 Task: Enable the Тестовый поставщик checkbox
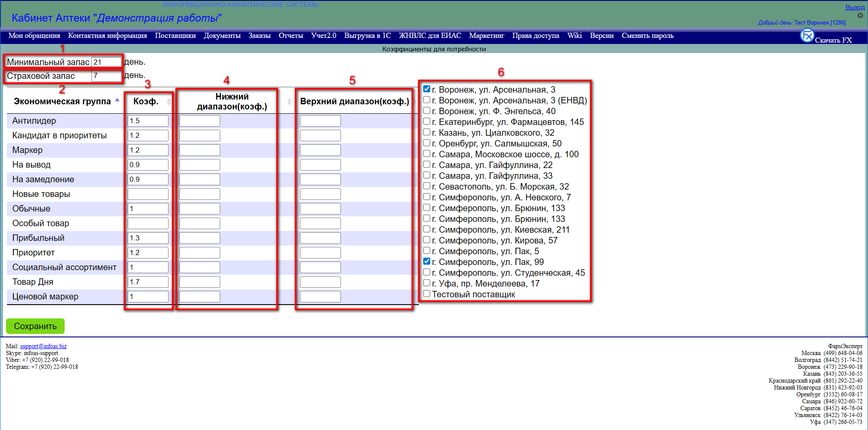(x=427, y=294)
